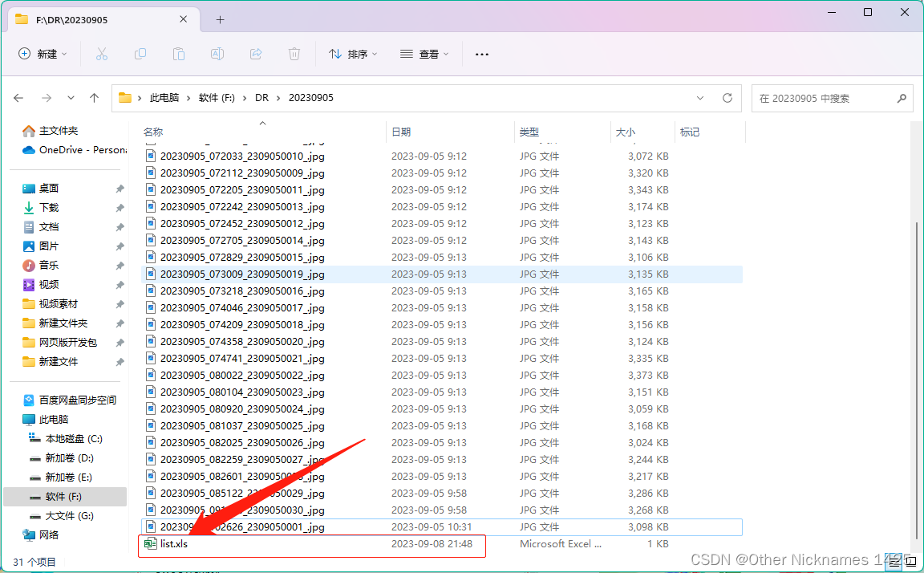924x573 pixels.
Task: Sort by 名称 column header
Action: tap(153, 132)
